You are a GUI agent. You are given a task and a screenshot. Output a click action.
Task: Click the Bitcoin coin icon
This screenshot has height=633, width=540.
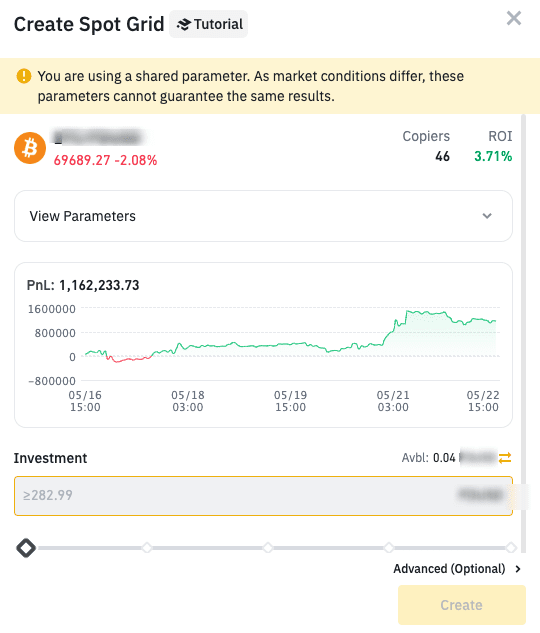(30, 148)
